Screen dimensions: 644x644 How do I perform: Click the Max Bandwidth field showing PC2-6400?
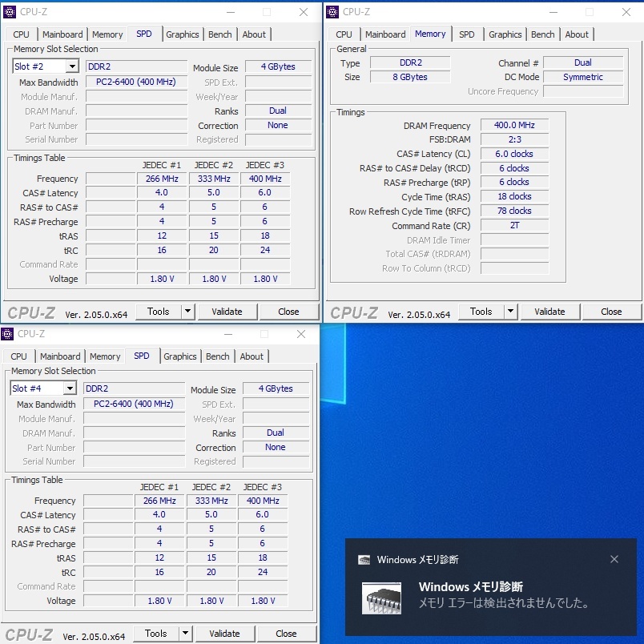(135, 83)
